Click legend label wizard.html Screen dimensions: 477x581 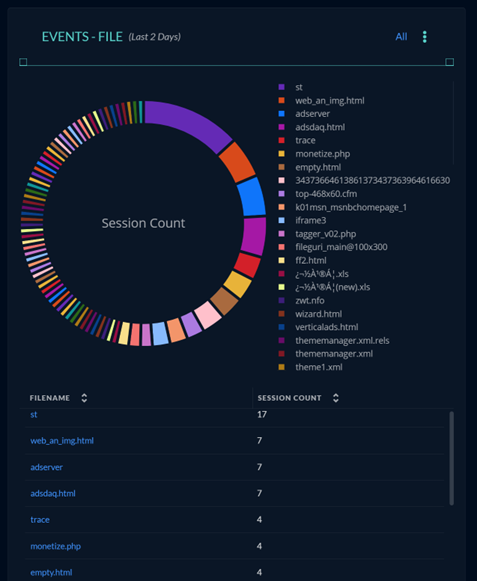pyautogui.click(x=318, y=314)
